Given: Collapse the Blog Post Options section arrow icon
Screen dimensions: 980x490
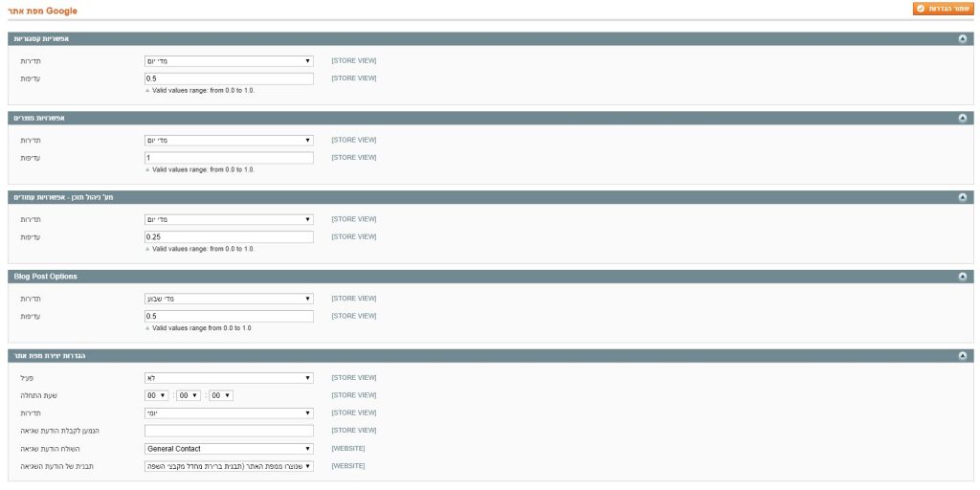Looking at the screenshot, I should point(962,277).
